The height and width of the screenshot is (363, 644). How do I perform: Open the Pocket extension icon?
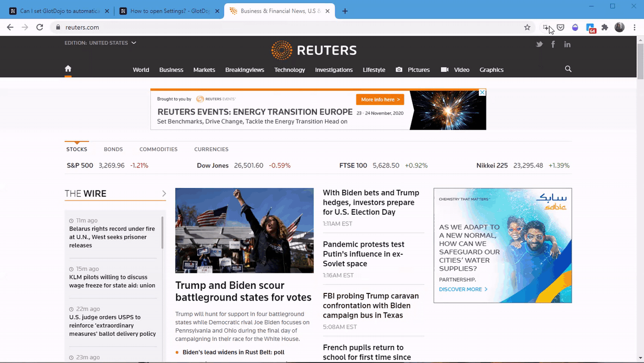[560, 27]
